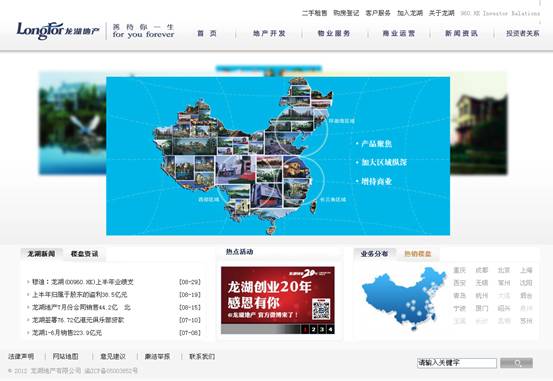Select banner slide number 4
Screen dimensions: 553x381
tap(330, 329)
